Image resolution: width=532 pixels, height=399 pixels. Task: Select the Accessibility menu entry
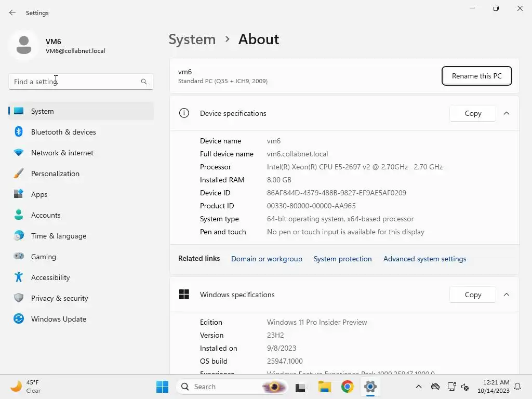coord(81,277)
